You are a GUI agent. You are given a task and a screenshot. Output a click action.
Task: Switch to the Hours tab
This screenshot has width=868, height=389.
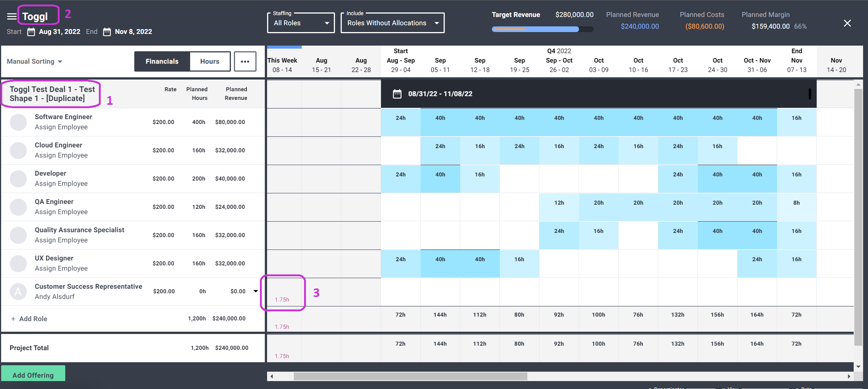(210, 61)
